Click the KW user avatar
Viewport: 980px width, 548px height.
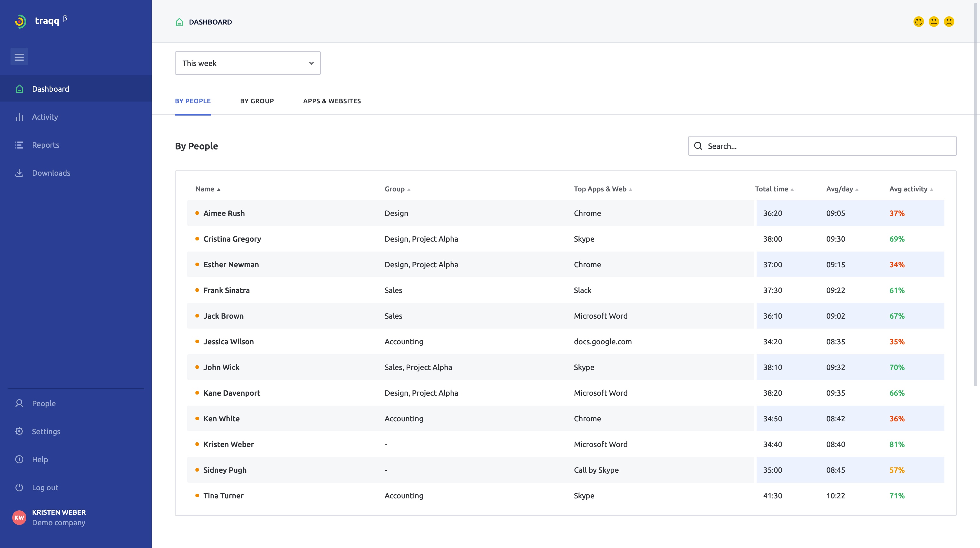pos(19,517)
